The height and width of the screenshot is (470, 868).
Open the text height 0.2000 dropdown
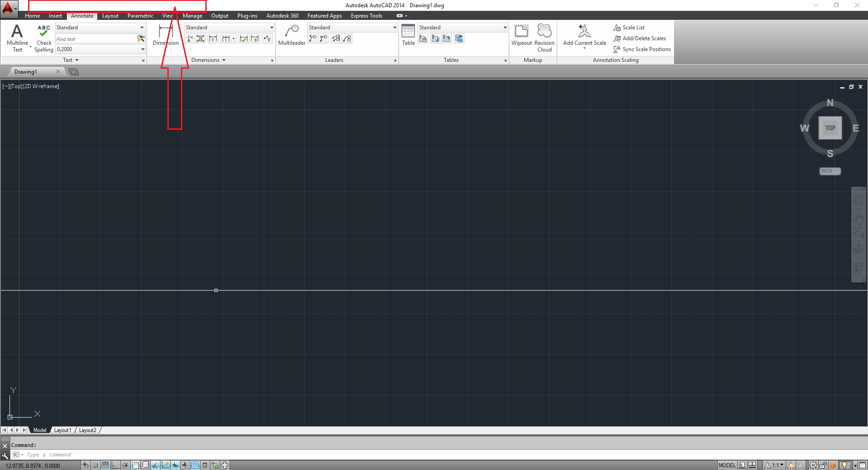click(142, 49)
